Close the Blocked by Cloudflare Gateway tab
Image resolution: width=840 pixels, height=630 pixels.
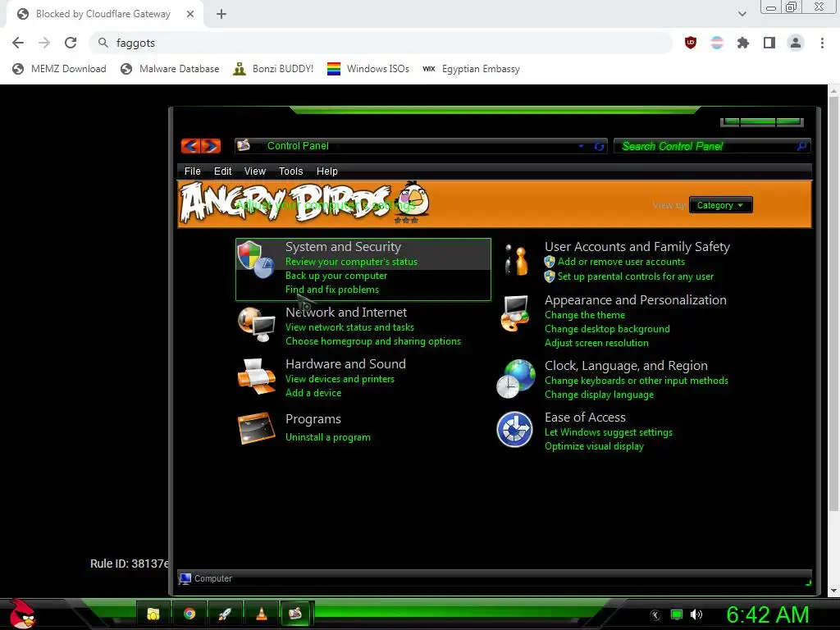point(190,14)
